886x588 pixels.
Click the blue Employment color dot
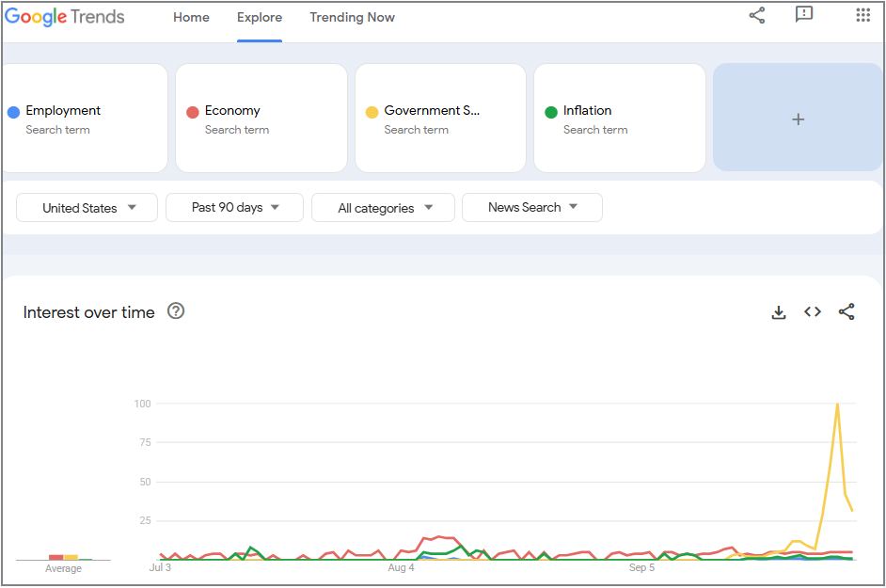[13, 112]
